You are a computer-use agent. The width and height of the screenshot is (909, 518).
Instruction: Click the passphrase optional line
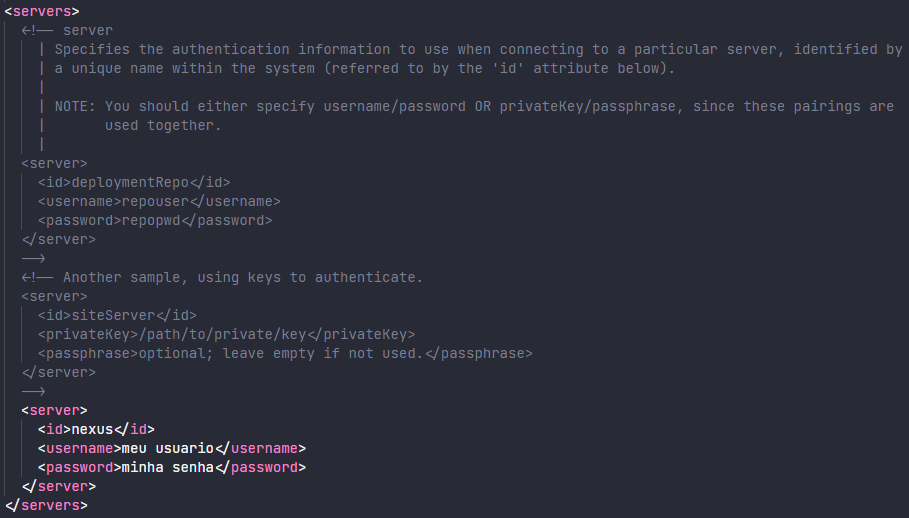pos(285,353)
